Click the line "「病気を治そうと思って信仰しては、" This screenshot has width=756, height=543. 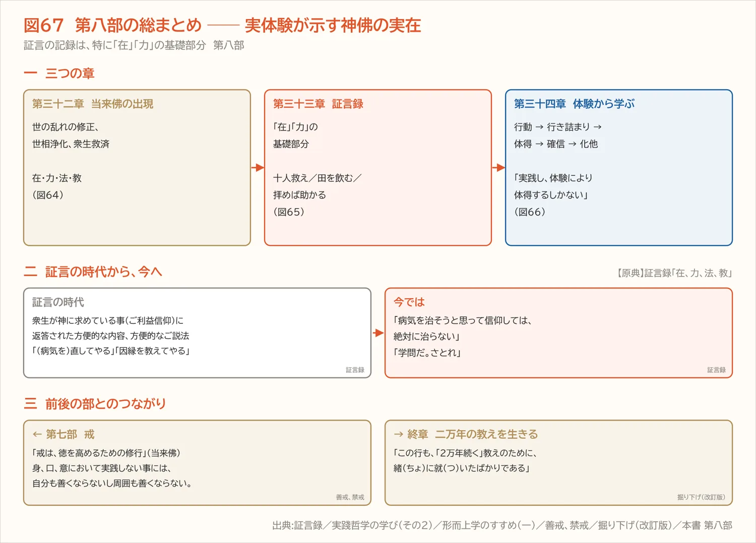tap(463, 320)
